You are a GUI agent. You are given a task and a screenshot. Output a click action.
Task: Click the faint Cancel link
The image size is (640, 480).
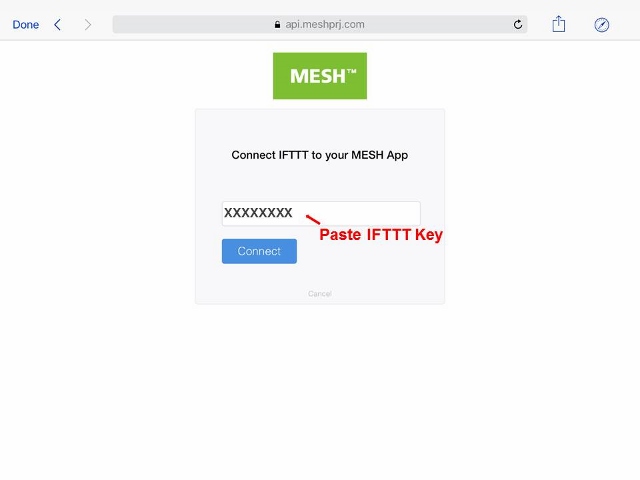320,293
